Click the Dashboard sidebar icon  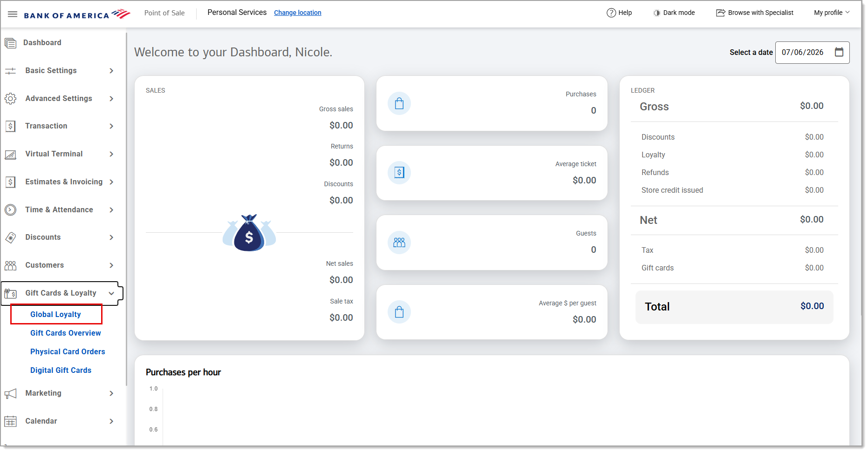(10, 43)
